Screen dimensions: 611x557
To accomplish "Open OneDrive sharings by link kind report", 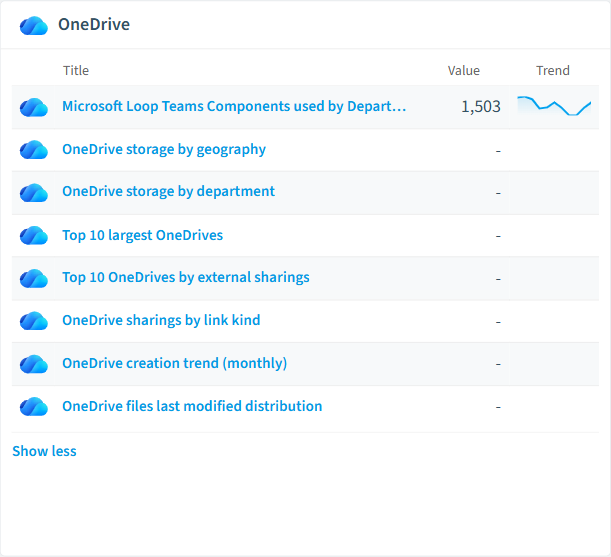I will point(161,320).
